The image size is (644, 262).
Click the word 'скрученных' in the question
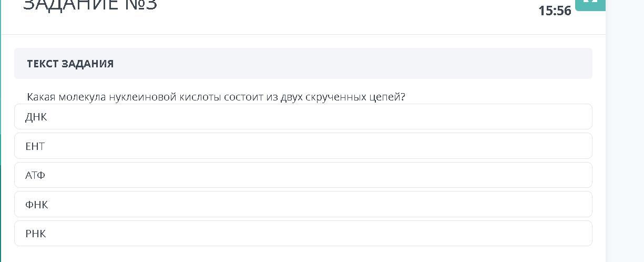[x=332, y=97]
